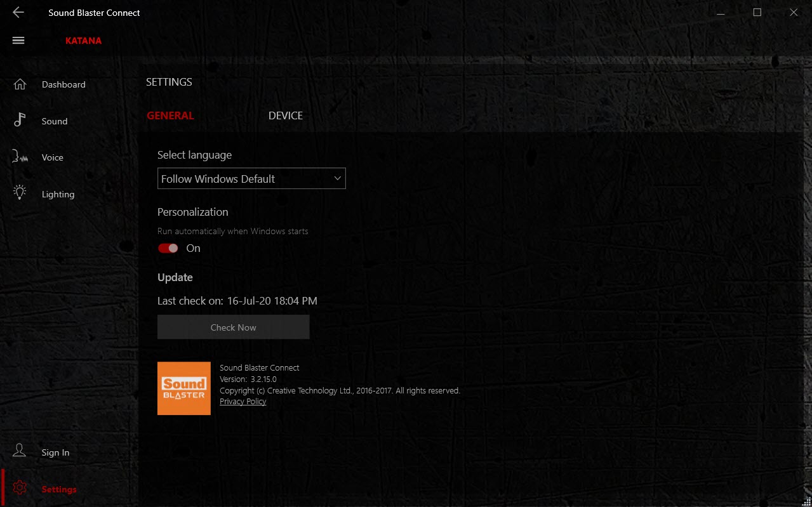The image size is (812, 507).
Task: Click the Version: 3.2.15.0 text
Action: [x=248, y=379]
